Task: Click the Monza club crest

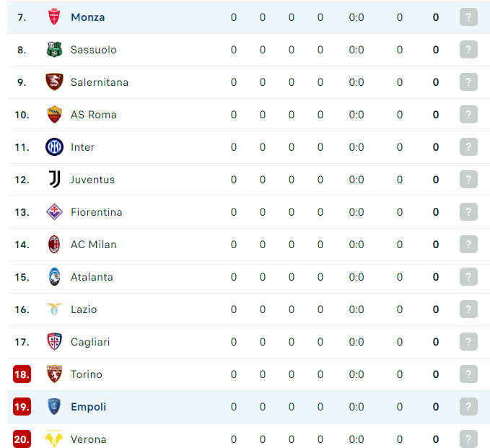Action: point(54,17)
